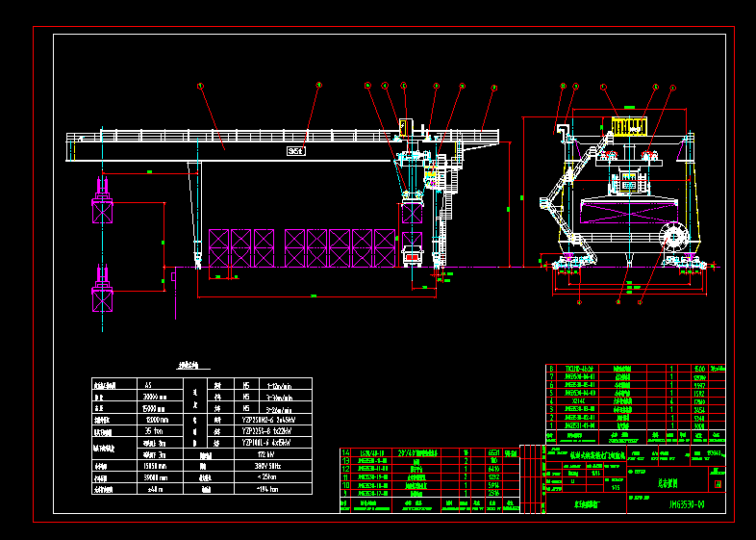Click the leftmost stacked container under the crane

click(219, 248)
